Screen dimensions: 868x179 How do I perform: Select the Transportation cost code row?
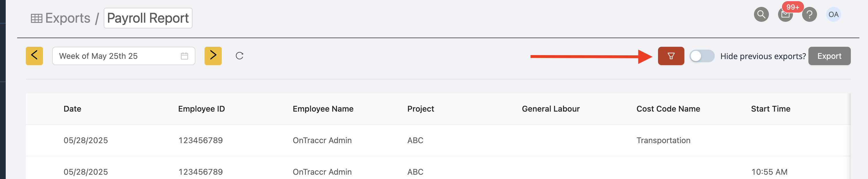click(438, 140)
